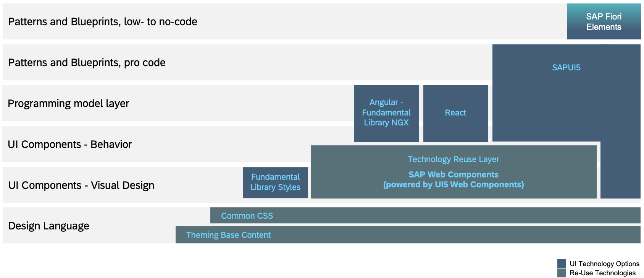Image resolution: width=644 pixels, height=278 pixels.
Task: Select the React technology box
Action: point(455,113)
